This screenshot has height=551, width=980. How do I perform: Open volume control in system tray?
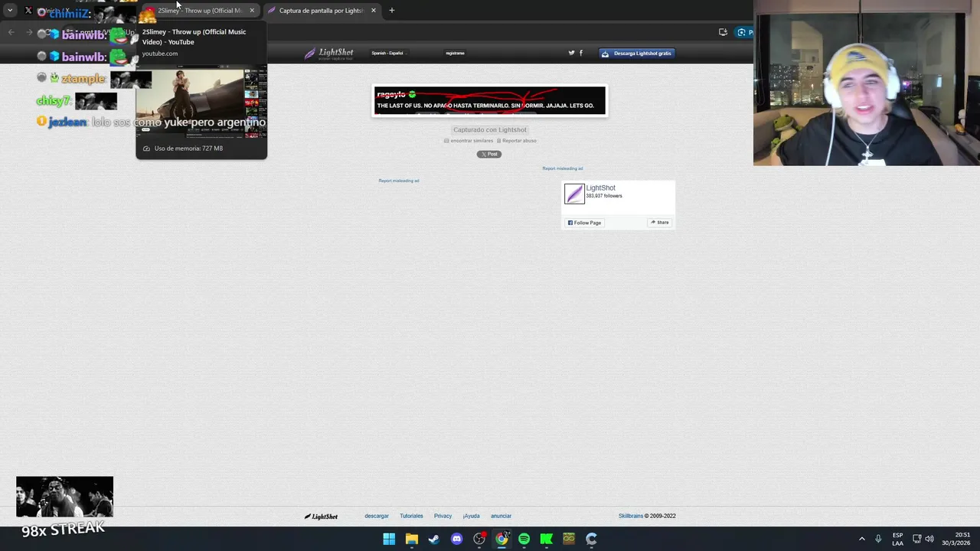[x=930, y=539]
